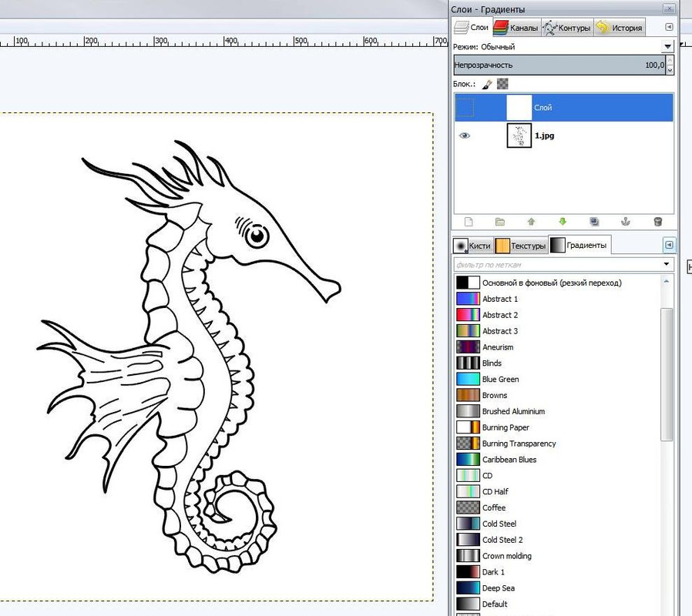Choose the CD Half gradient
This screenshot has height=616, width=692.
(558, 491)
